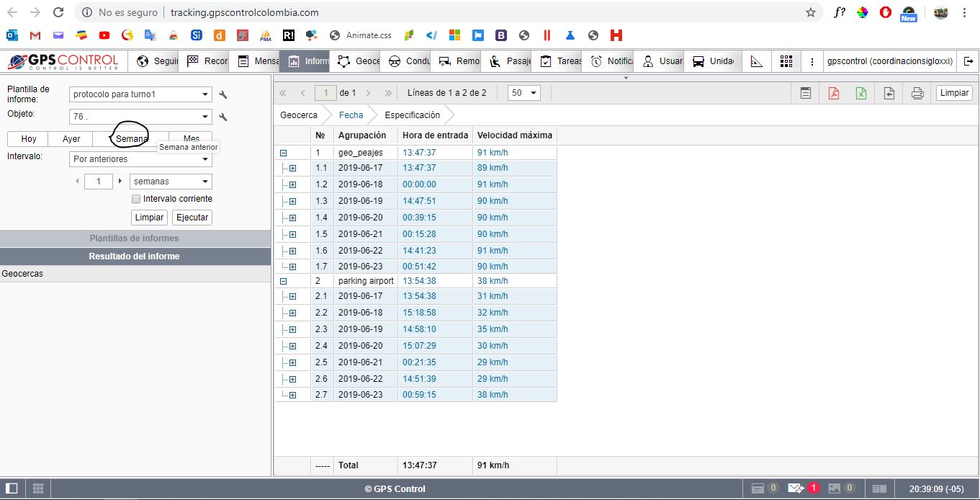980x500 pixels.
Task: Click the logout icon next to username
Action: click(x=968, y=61)
